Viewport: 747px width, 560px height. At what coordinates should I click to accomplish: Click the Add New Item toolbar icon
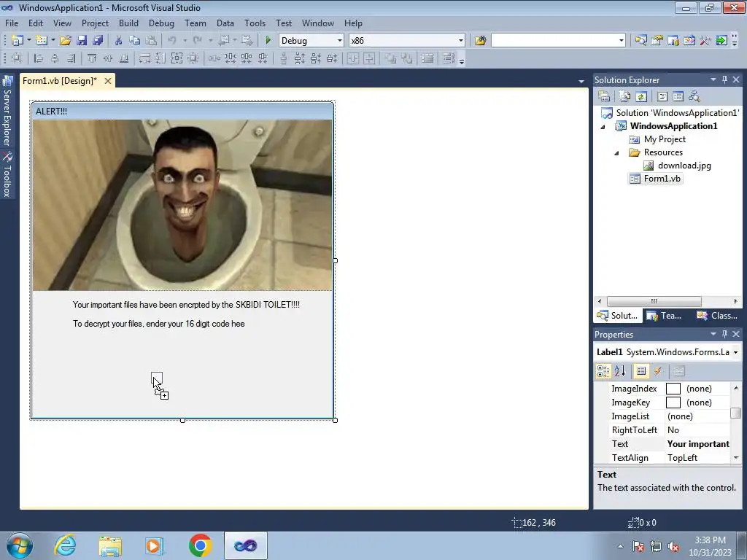pyautogui.click(x=42, y=41)
